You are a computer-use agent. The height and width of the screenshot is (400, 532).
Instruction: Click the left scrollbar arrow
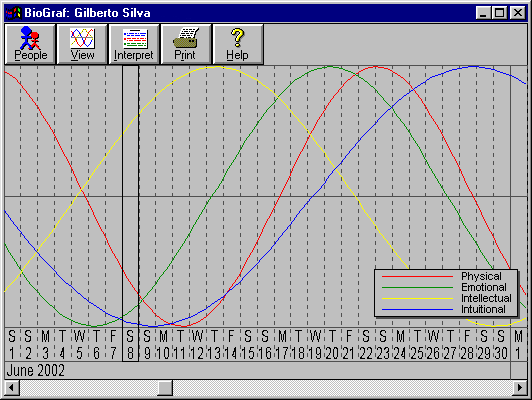[12, 387]
